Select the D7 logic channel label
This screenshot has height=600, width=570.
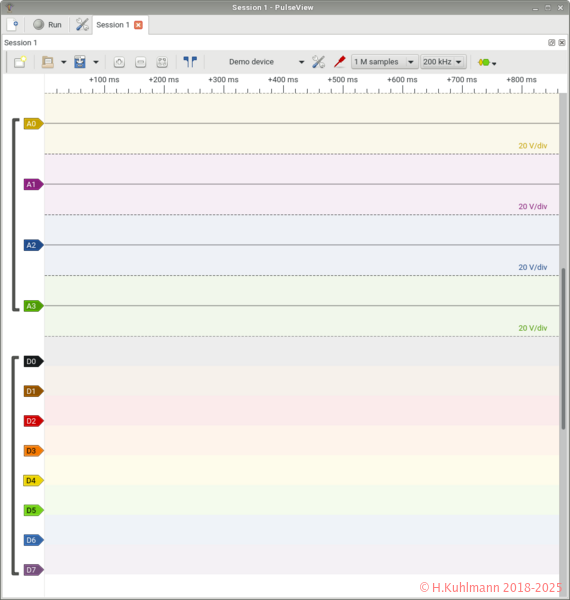33,570
